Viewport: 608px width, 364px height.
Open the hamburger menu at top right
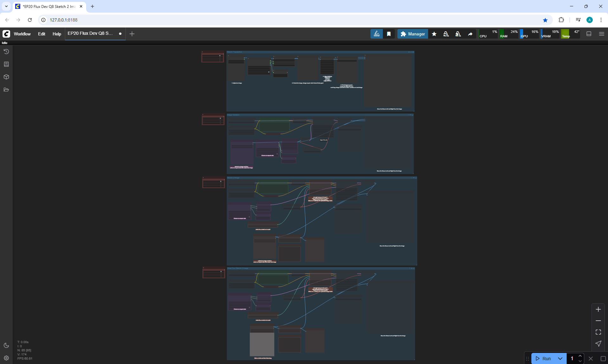pyautogui.click(x=602, y=34)
